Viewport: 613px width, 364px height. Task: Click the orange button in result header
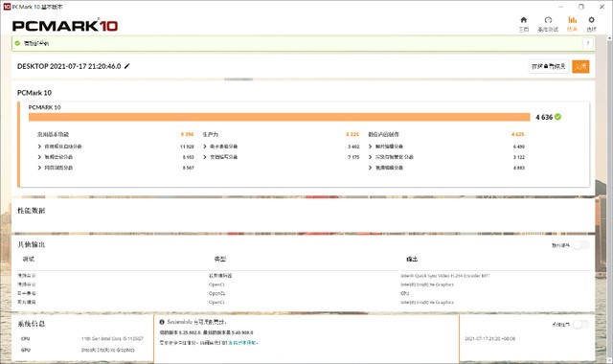tap(580, 66)
